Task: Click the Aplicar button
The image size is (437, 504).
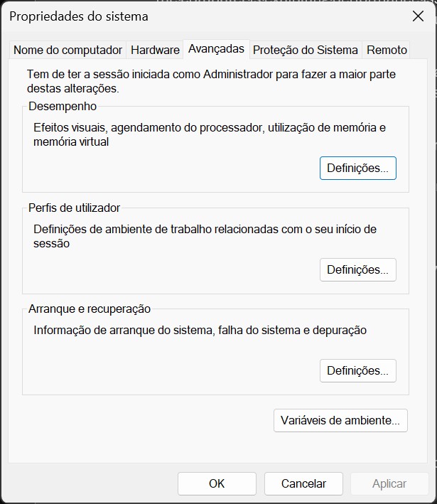Action: click(x=389, y=483)
